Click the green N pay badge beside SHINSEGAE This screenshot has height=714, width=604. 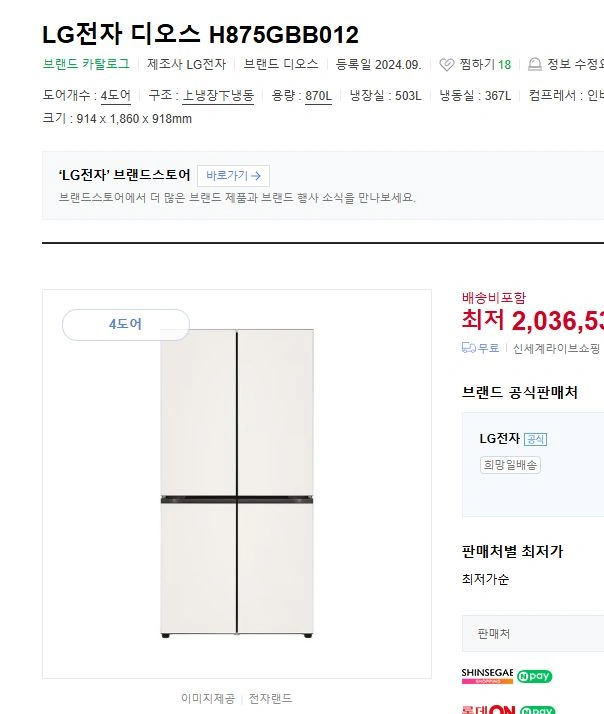pyautogui.click(x=536, y=676)
